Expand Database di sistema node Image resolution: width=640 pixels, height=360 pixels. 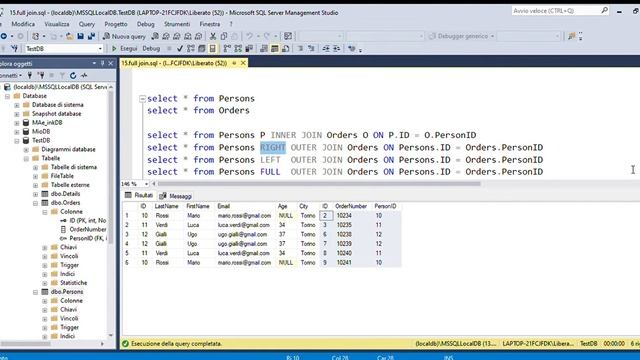17,105
